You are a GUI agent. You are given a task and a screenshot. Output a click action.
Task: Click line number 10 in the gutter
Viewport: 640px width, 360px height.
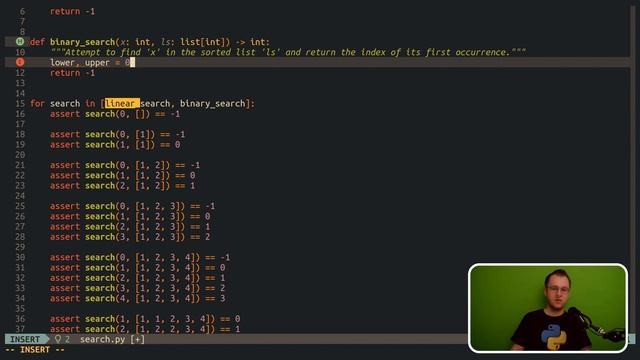(x=20, y=52)
